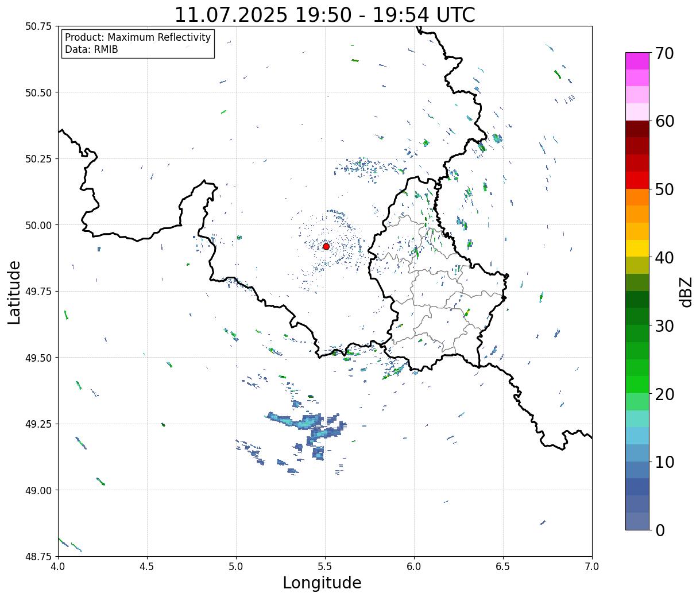Click the green colorbar segment just above 20
The height and width of the screenshot is (597, 700).
coord(637,385)
